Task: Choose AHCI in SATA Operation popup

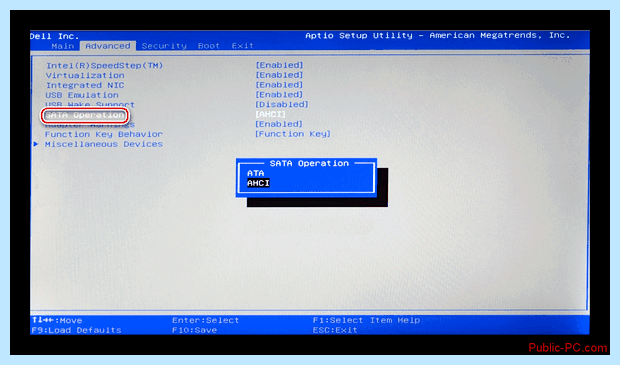Action: click(258, 183)
